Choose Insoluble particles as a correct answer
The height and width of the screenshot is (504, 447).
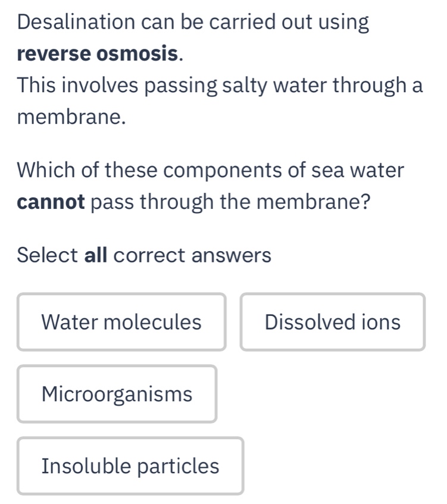[130, 467]
